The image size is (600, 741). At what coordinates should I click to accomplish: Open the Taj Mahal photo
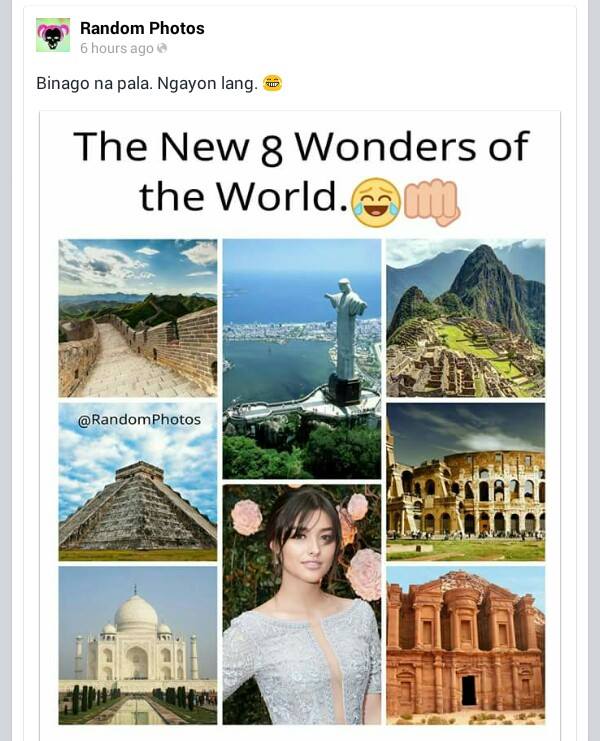pos(138,646)
